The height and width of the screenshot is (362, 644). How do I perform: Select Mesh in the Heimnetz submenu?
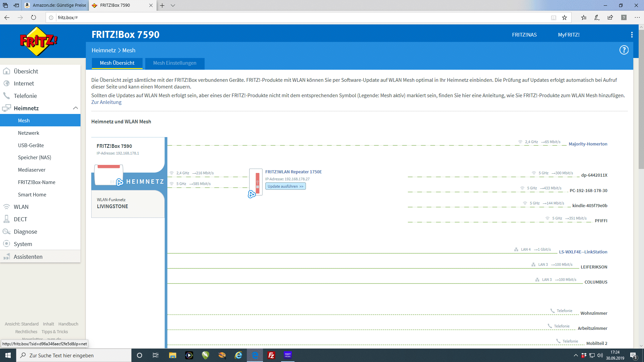click(x=40, y=120)
